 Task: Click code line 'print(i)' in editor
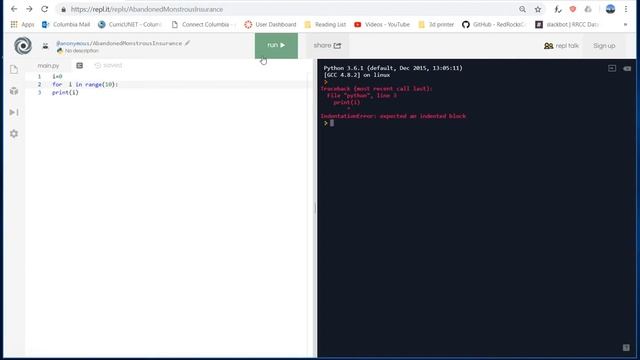[x=65, y=93]
